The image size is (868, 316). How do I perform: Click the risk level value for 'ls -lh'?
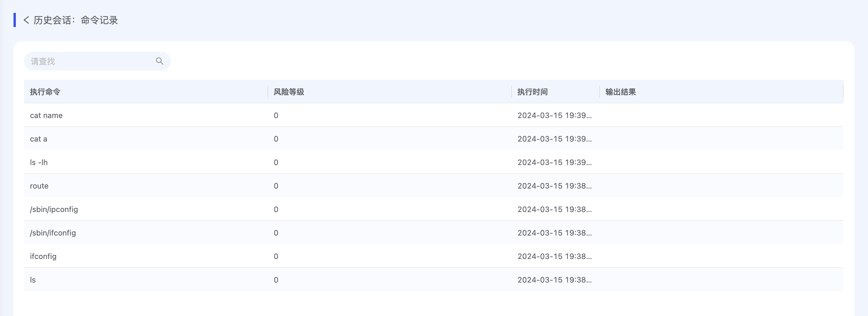pyautogui.click(x=276, y=162)
